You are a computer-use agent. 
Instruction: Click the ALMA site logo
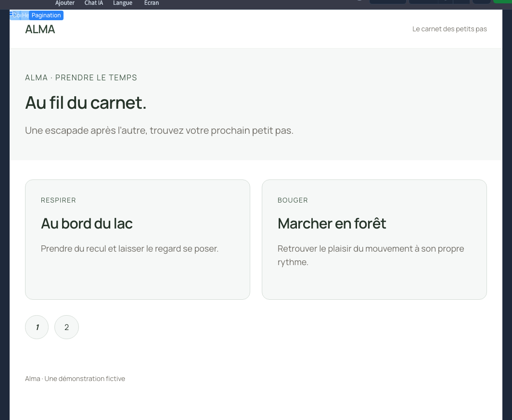tap(40, 29)
